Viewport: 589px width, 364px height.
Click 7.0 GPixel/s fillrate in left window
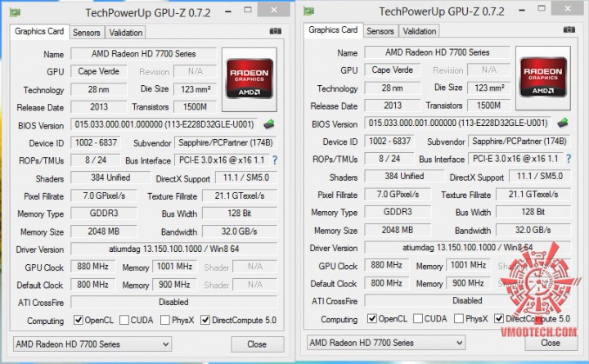(x=104, y=195)
